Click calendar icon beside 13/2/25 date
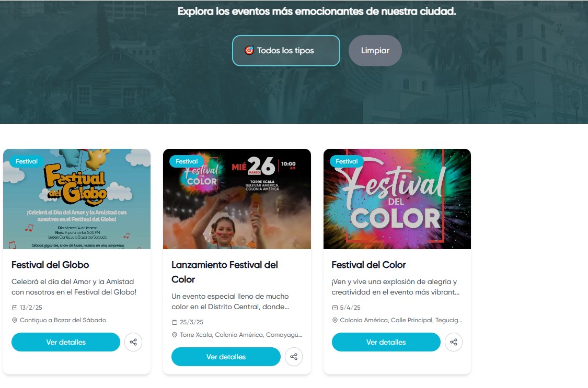The image size is (588, 388). pyautogui.click(x=15, y=308)
